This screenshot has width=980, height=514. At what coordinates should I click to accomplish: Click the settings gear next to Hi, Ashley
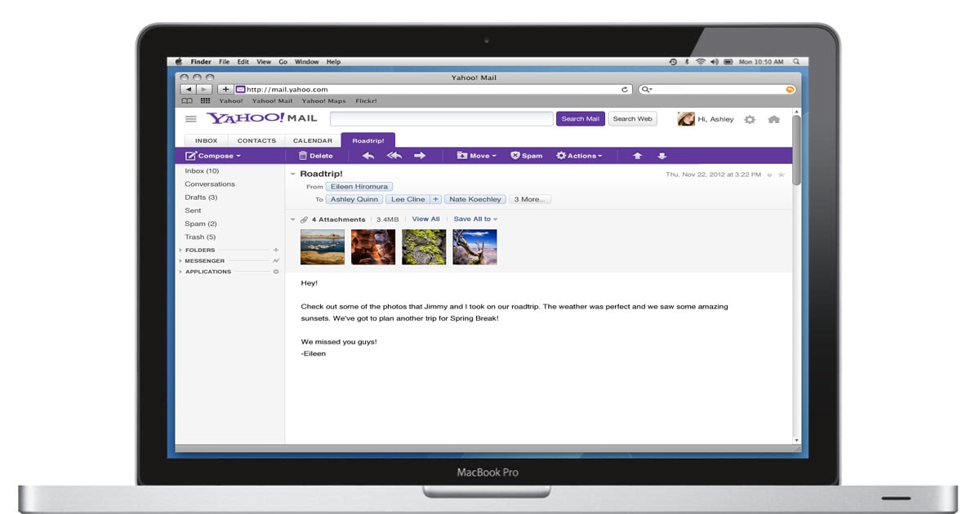click(x=750, y=119)
